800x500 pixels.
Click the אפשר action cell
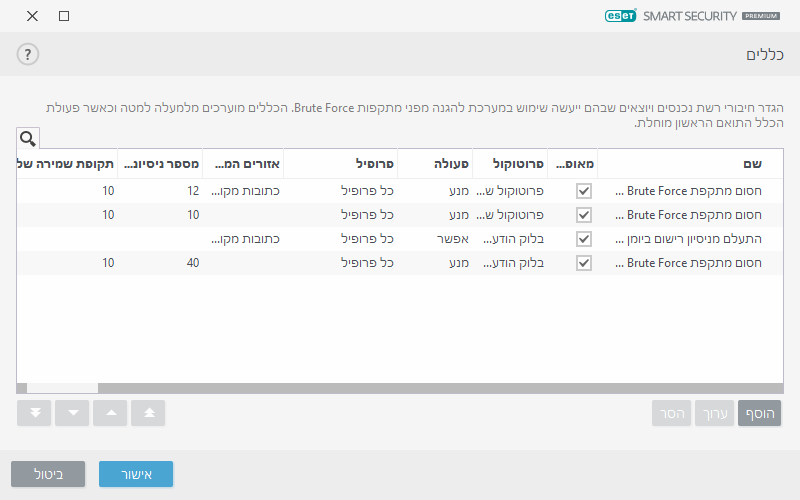coord(453,239)
